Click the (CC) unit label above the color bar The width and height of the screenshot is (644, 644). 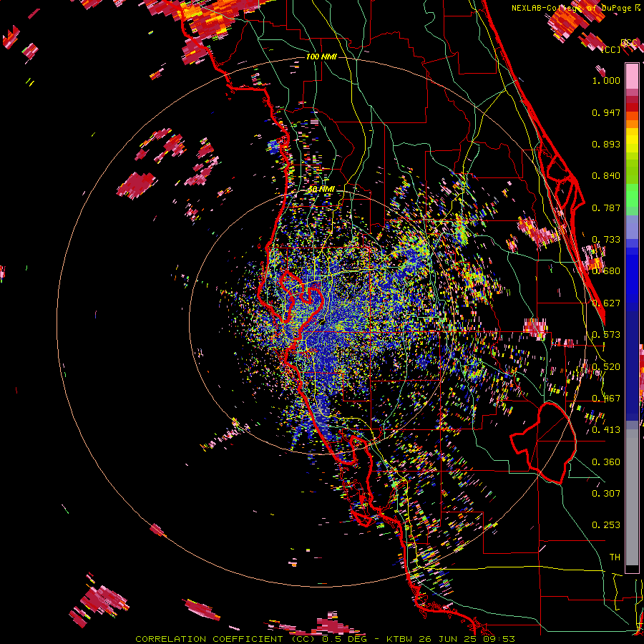coord(611,49)
